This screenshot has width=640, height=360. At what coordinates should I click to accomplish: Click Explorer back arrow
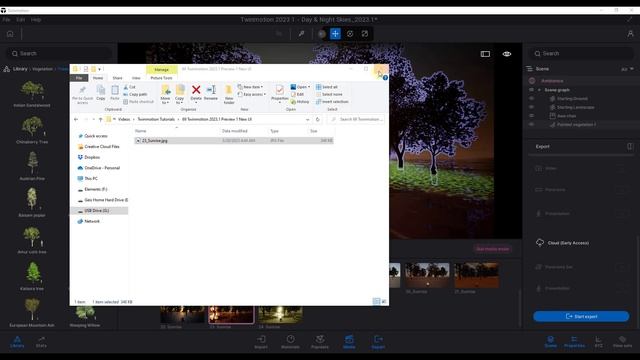pos(76,120)
